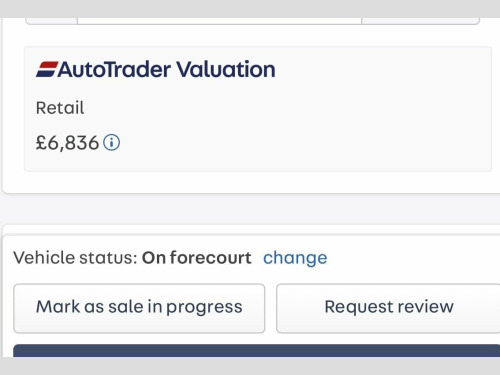Image resolution: width=500 pixels, height=375 pixels.
Task: Click the word Valuation in the heading
Action: 226,69
